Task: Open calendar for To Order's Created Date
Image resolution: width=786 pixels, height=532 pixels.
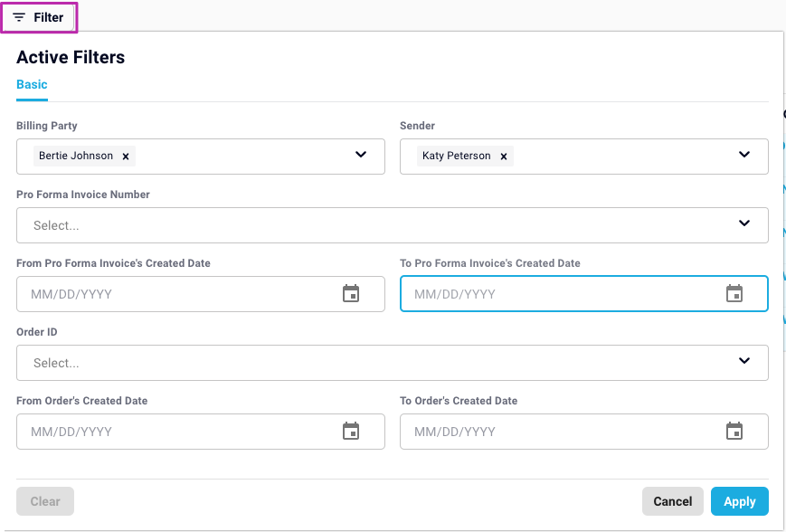Action: click(x=734, y=431)
